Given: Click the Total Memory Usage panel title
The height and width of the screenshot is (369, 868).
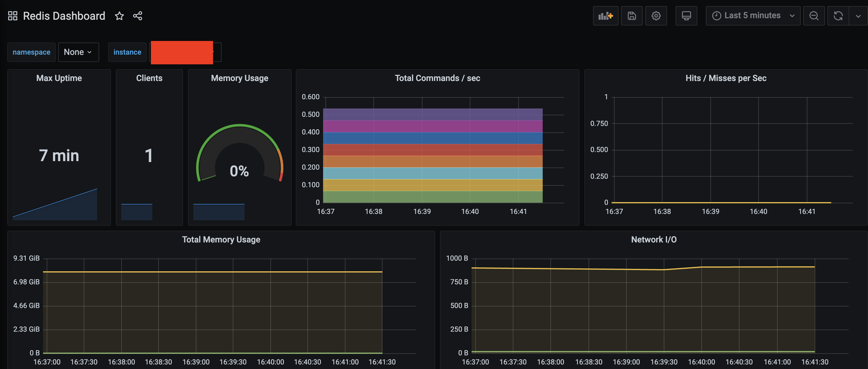Looking at the screenshot, I should (x=221, y=239).
